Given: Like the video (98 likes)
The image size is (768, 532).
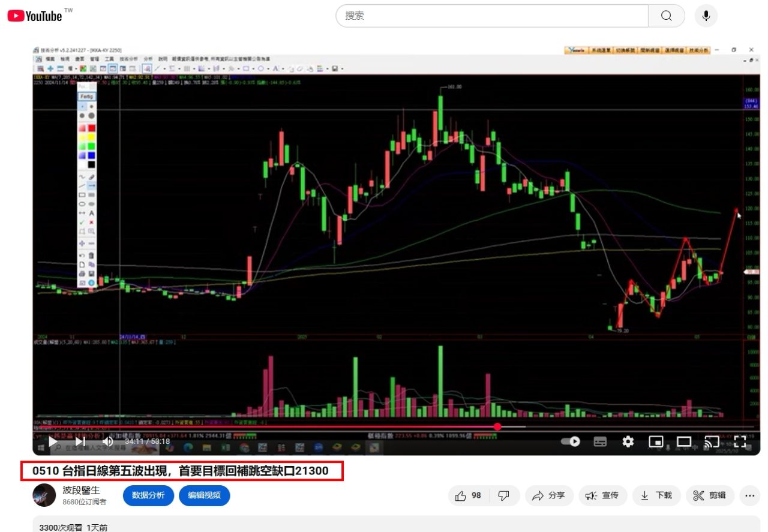Looking at the screenshot, I should [469, 495].
